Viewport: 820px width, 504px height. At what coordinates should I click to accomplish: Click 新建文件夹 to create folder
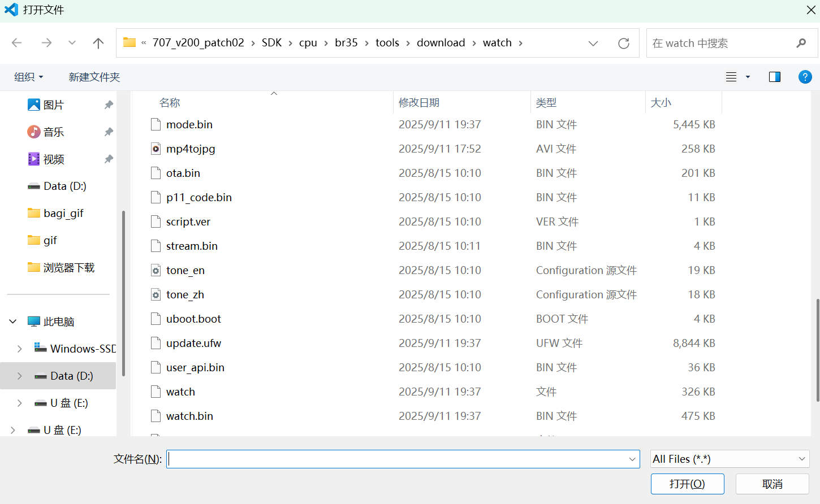94,77
